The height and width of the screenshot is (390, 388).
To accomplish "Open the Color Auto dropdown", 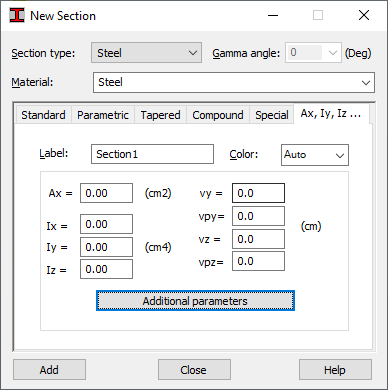I will tap(315, 155).
